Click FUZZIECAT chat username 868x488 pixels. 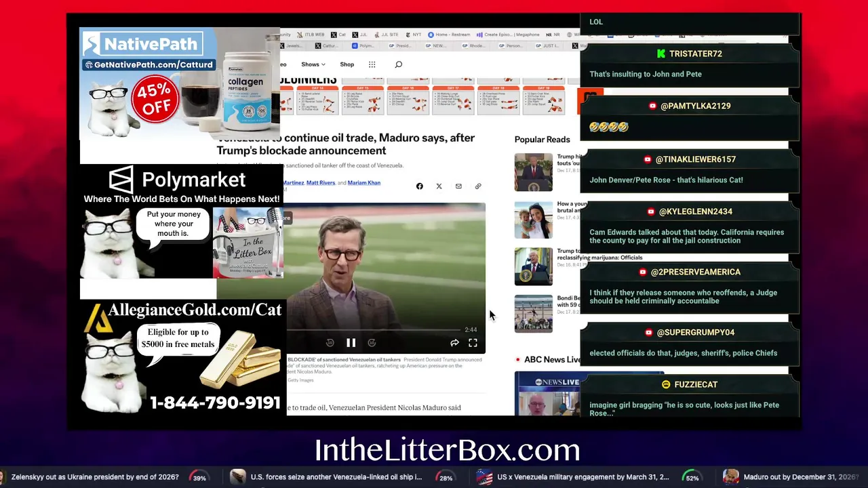pyautogui.click(x=695, y=384)
